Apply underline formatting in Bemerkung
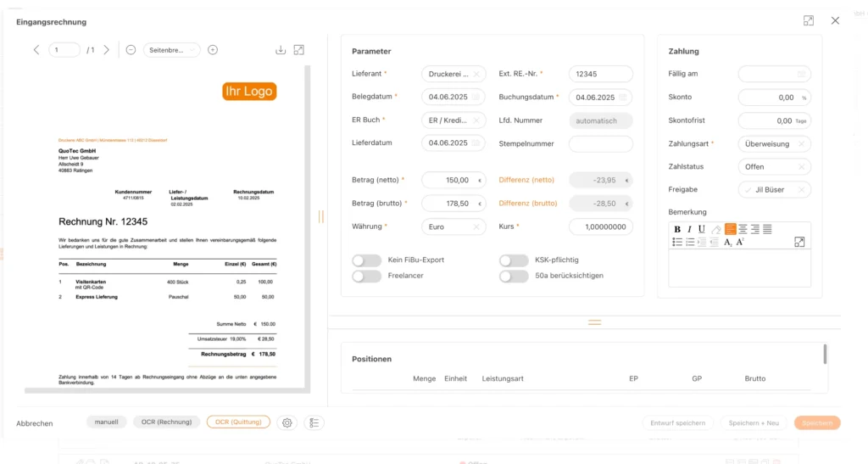This screenshot has width=868, height=464. 701,229
